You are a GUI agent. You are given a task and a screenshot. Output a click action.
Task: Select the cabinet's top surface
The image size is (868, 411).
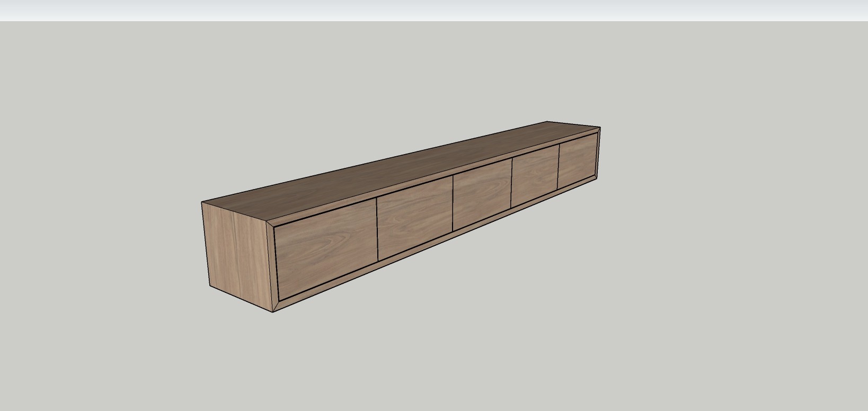[402, 171]
